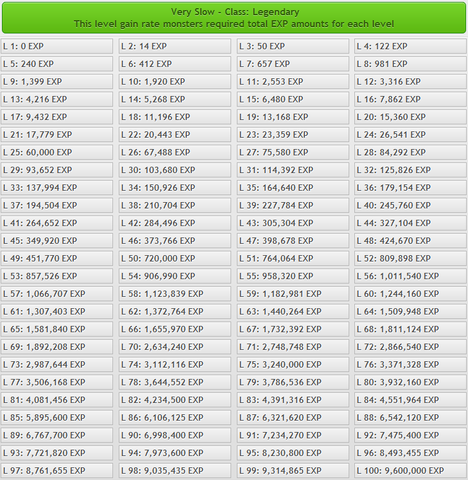Click the L 36: 179,154 EXP cell
Screen dimensions: 468x480
click(410, 188)
